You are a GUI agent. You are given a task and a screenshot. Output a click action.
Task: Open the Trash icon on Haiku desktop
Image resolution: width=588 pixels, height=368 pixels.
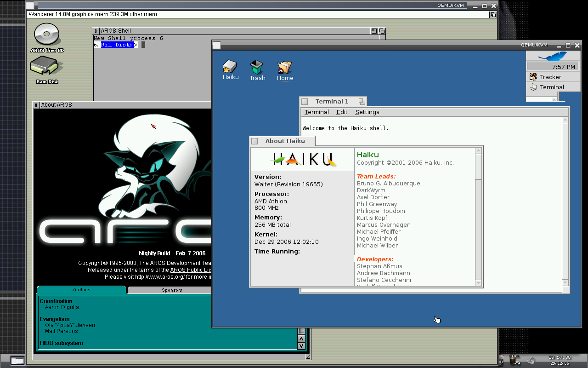[x=257, y=68]
